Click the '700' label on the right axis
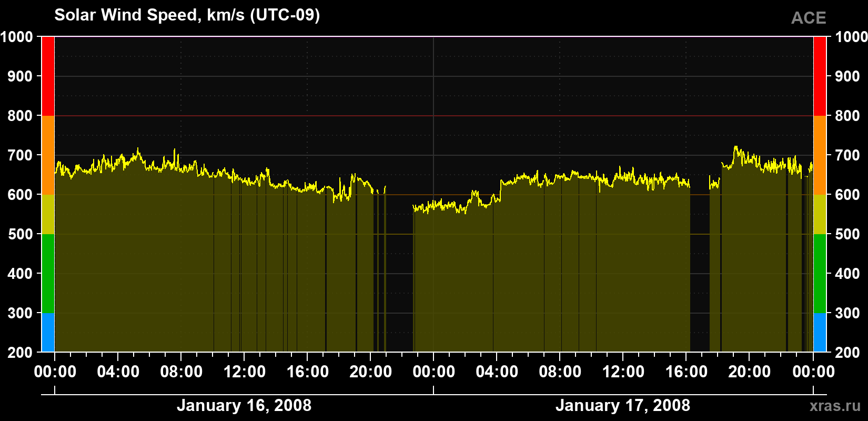This screenshot has width=868, height=421. pos(847,155)
